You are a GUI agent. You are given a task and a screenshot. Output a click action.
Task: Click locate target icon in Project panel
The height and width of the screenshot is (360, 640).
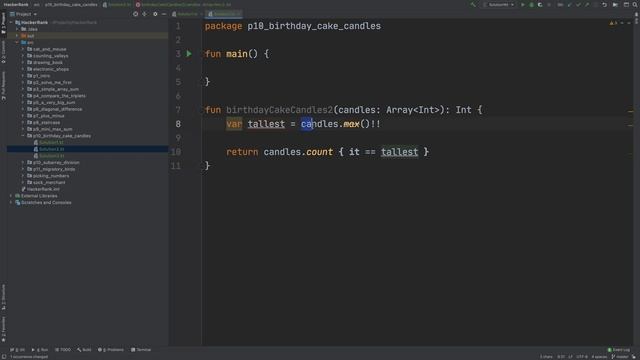[136, 14]
